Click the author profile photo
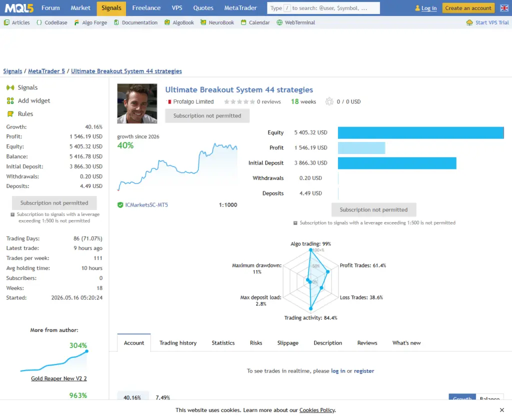 coord(137,103)
